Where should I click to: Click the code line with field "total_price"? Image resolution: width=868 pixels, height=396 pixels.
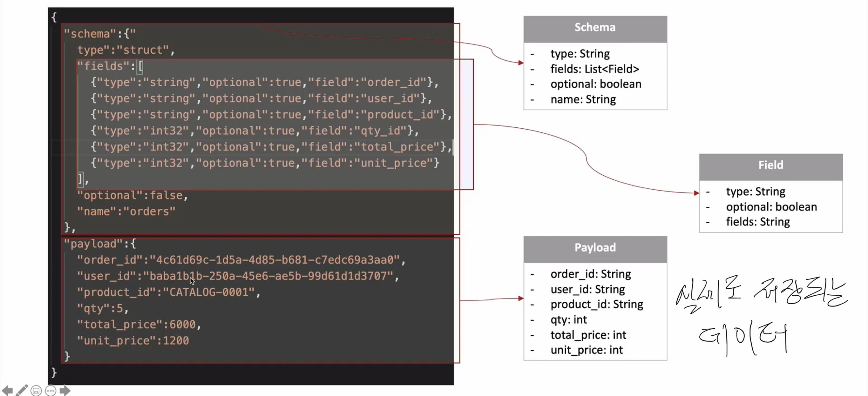click(x=271, y=147)
